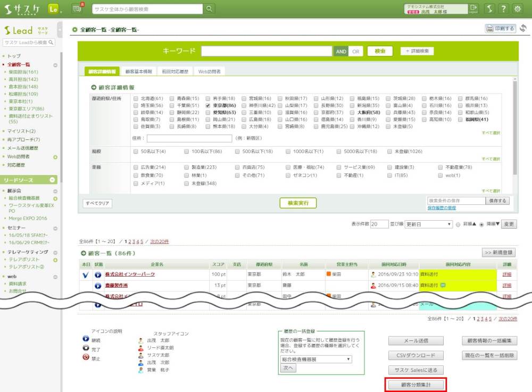Click the green plus icon beside Web訪問者
The image size is (532, 392).
tap(55, 157)
